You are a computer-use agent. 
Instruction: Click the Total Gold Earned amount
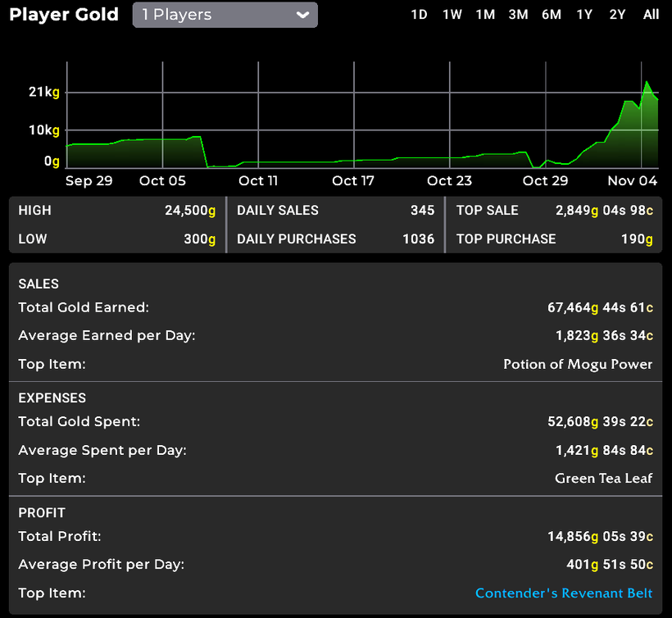pyautogui.click(x=600, y=307)
